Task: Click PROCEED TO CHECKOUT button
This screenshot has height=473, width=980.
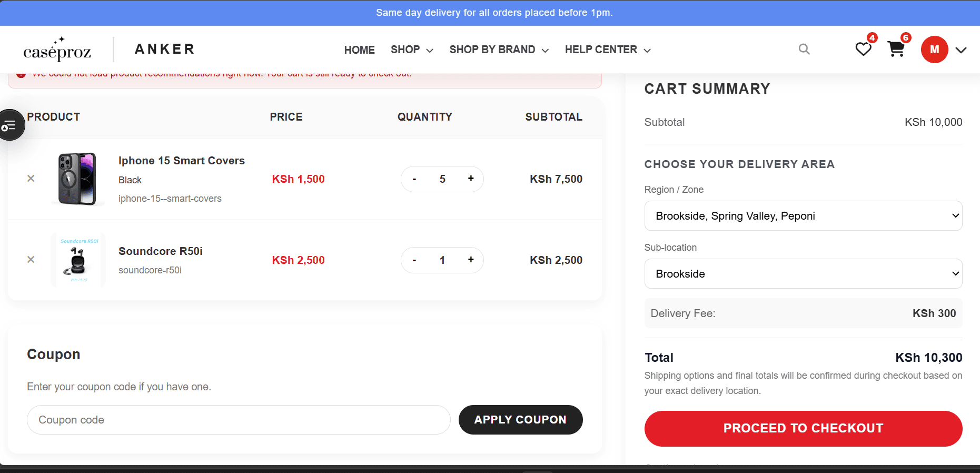Action: [x=803, y=429]
